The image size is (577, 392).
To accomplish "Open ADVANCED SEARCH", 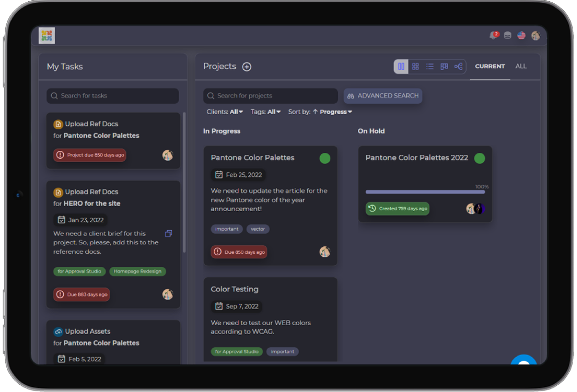I will [x=383, y=96].
